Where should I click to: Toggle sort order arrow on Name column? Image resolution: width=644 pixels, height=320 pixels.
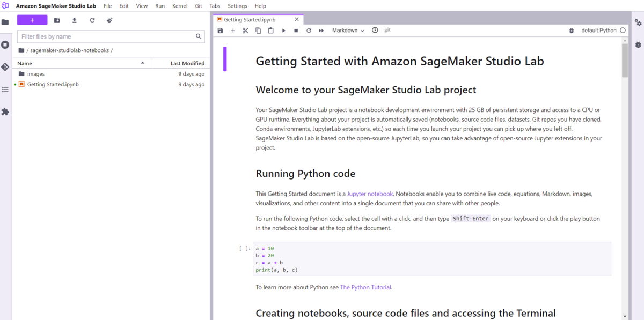(x=143, y=63)
